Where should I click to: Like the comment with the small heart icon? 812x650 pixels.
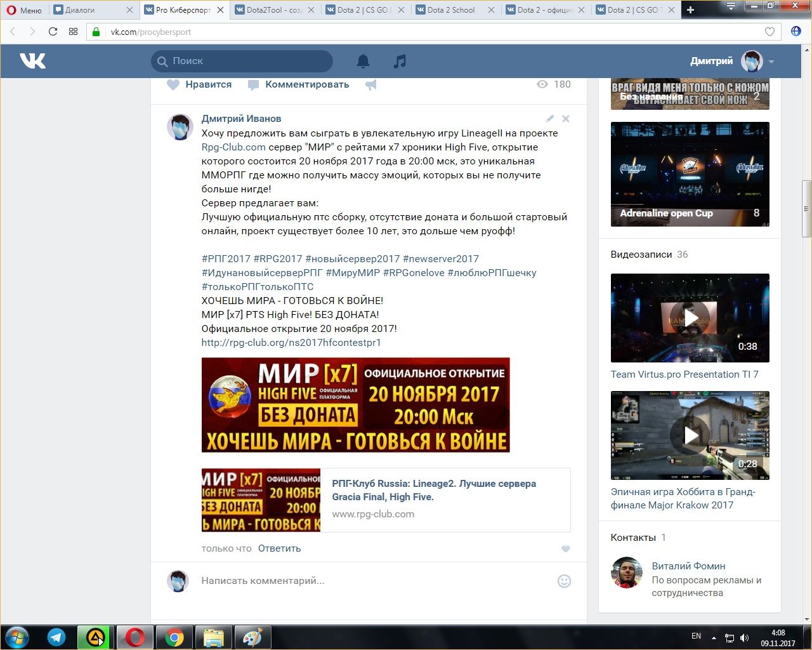point(566,549)
